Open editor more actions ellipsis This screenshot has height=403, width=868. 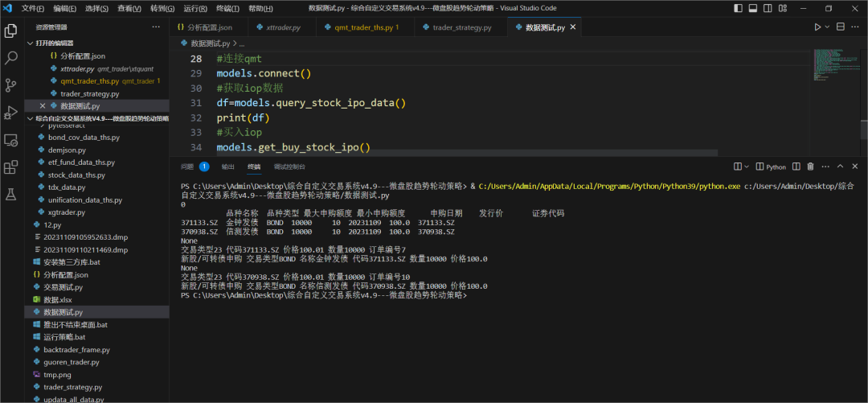pyautogui.click(x=856, y=27)
